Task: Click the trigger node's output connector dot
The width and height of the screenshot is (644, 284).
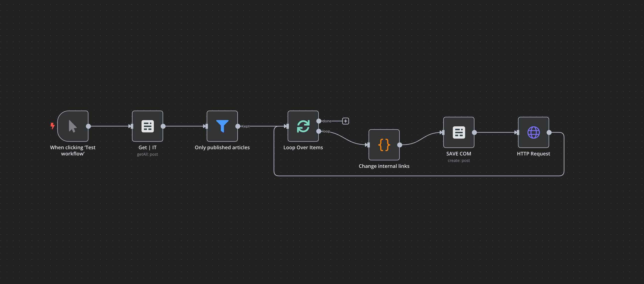Action: (88, 126)
